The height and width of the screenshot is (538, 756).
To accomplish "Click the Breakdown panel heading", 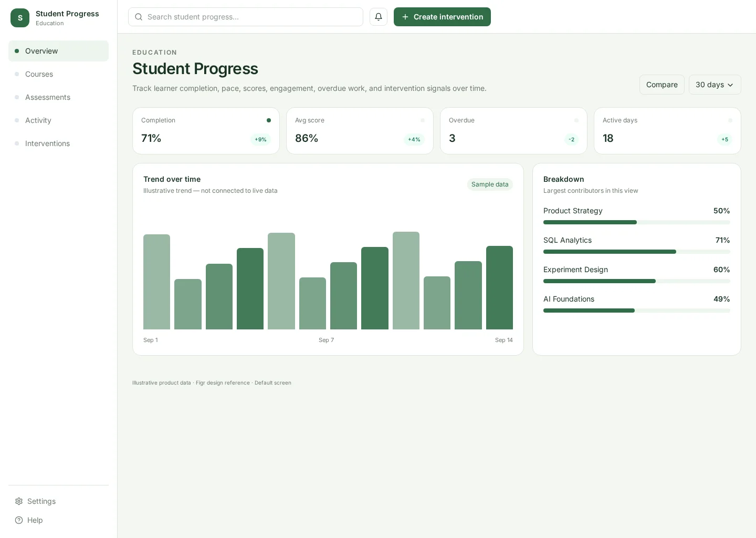I will pyautogui.click(x=564, y=179).
